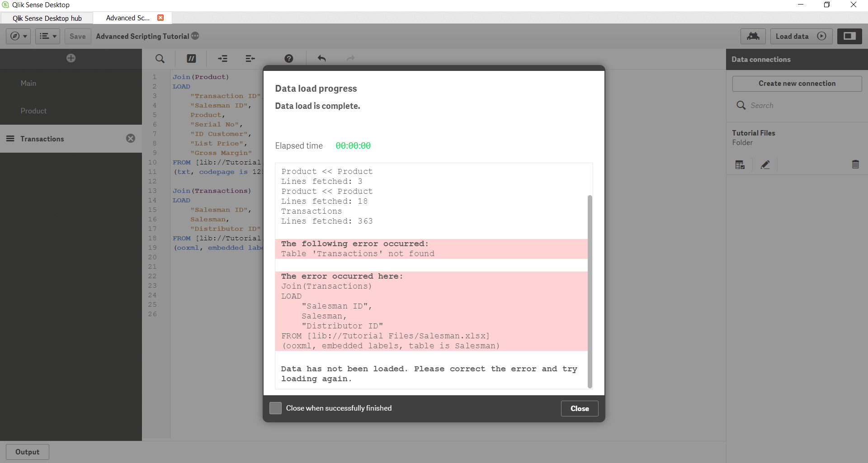Click the Transactions section drag handle icon
The image size is (868, 463).
(10, 139)
